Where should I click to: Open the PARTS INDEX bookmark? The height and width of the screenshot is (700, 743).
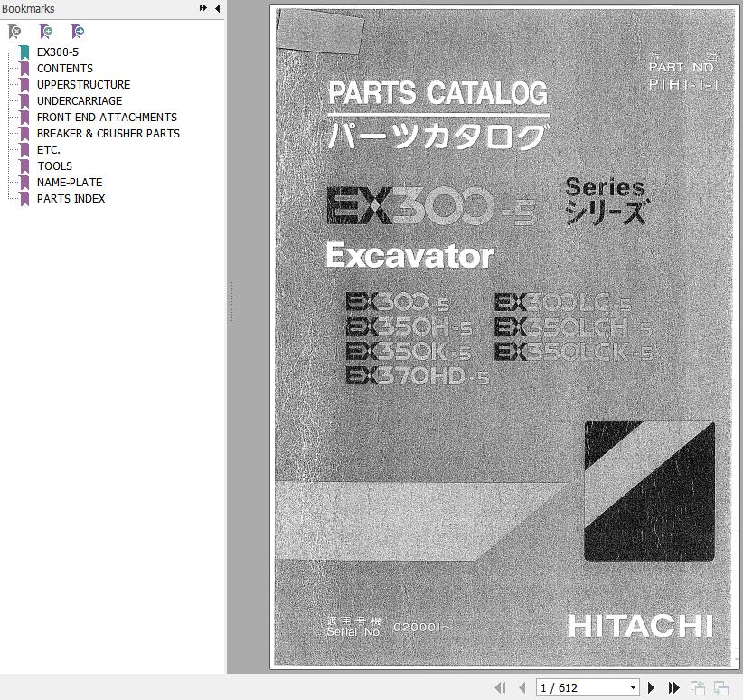[x=71, y=199]
